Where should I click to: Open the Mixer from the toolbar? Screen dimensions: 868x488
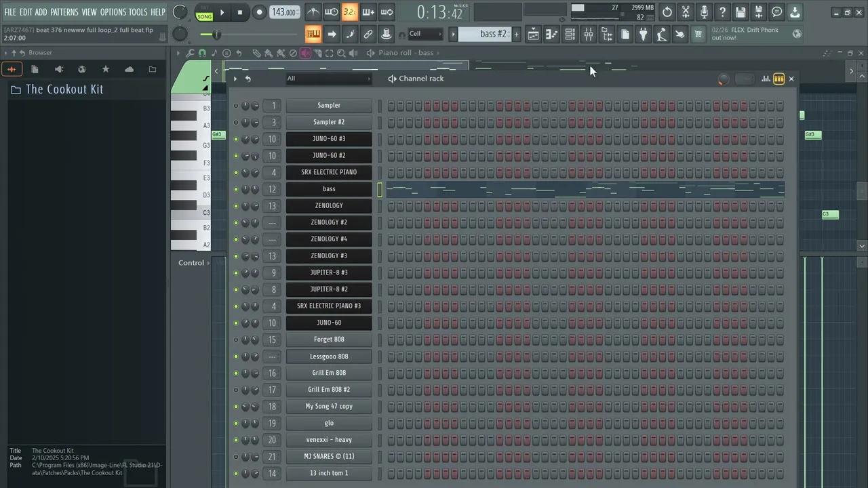coord(589,35)
